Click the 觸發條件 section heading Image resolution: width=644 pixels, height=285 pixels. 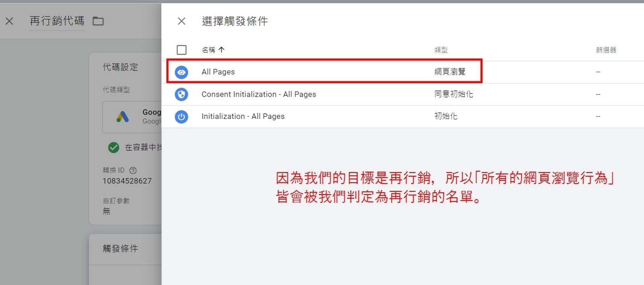tap(120, 249)
